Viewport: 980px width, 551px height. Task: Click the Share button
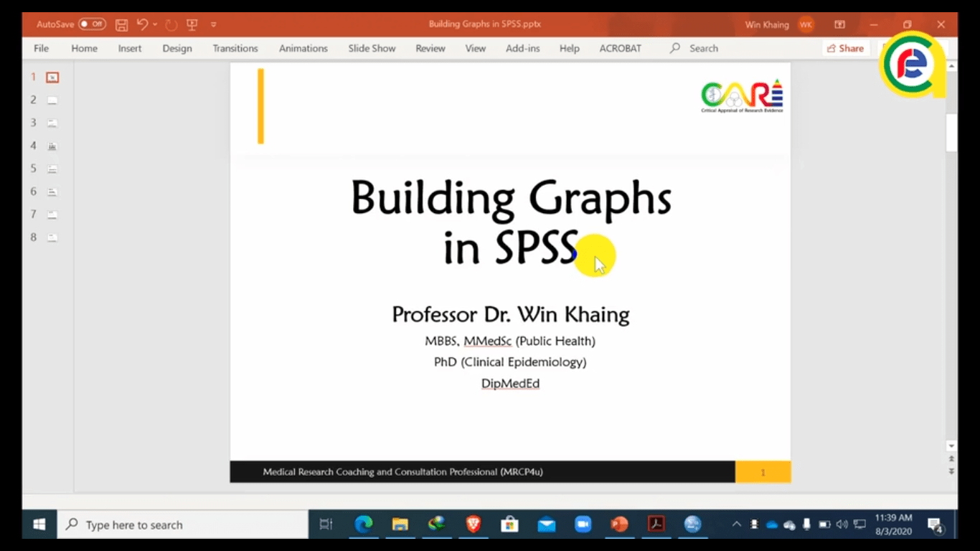845,48
